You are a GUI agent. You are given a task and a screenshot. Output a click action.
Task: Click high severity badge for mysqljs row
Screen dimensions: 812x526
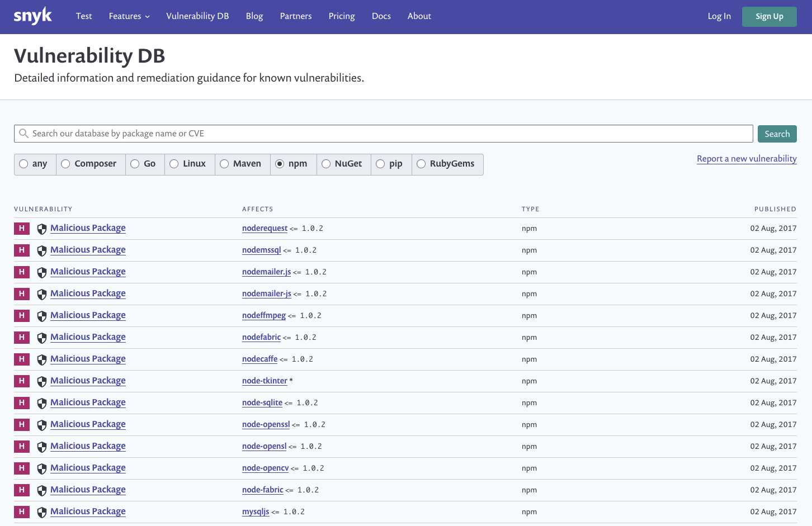coord(22,511)
